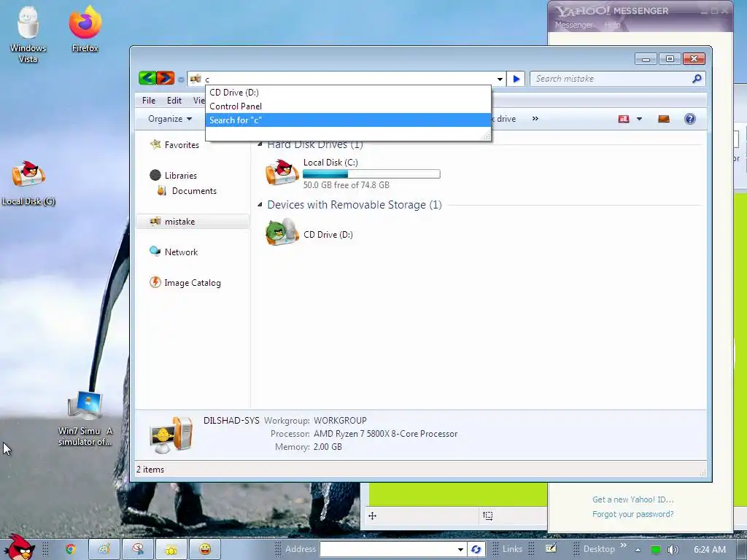The width and height of the screenshot is (747, 560).
Task: Choose Control Panel from address suggestions
Action: point(348,106)
